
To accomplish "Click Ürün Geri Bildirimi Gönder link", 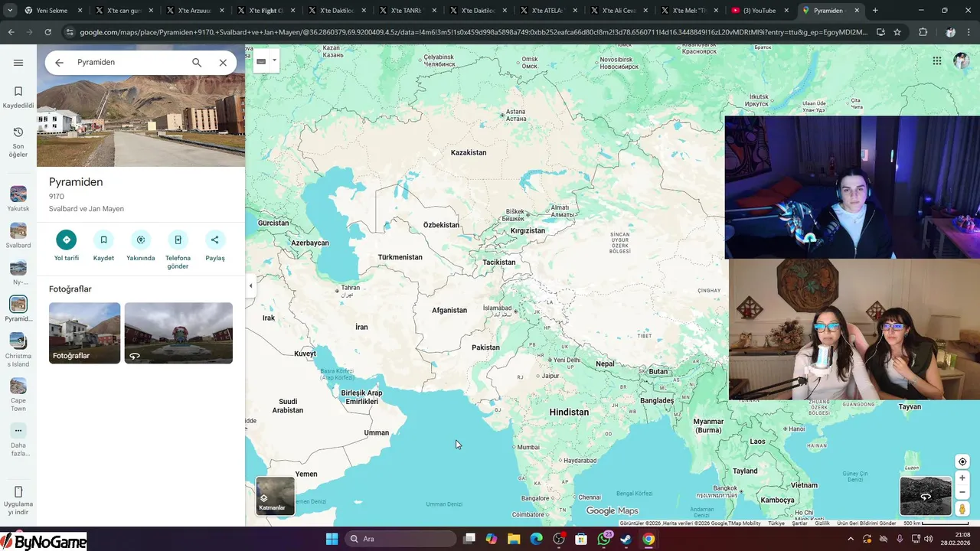I will (866, 523).
